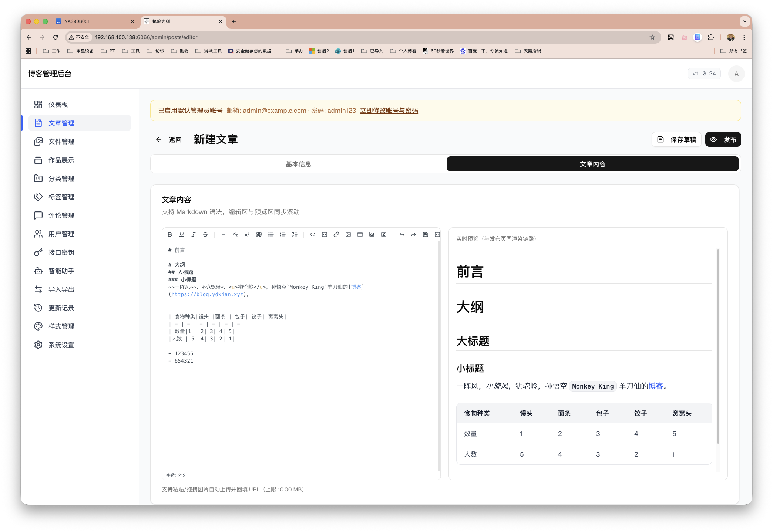773x532 pixels.
Task: Switch to the 基本信息 tab
Action: [298, 164]
